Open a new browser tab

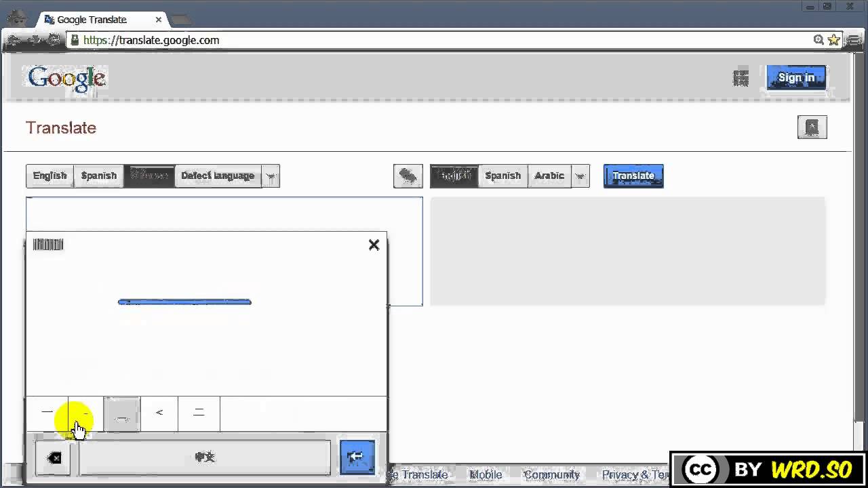(x=180, y=20)
